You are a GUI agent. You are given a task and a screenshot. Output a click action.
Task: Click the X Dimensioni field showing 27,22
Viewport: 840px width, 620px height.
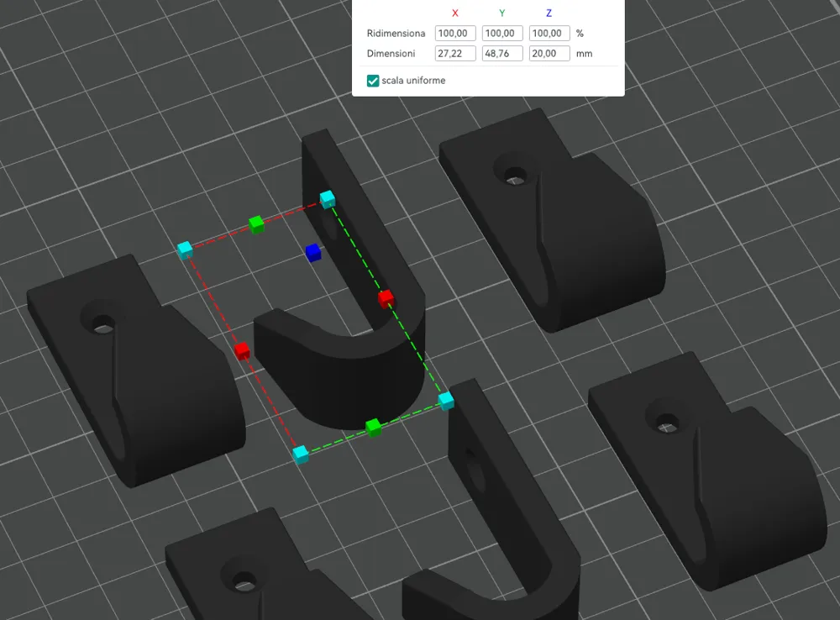[454, 53]
